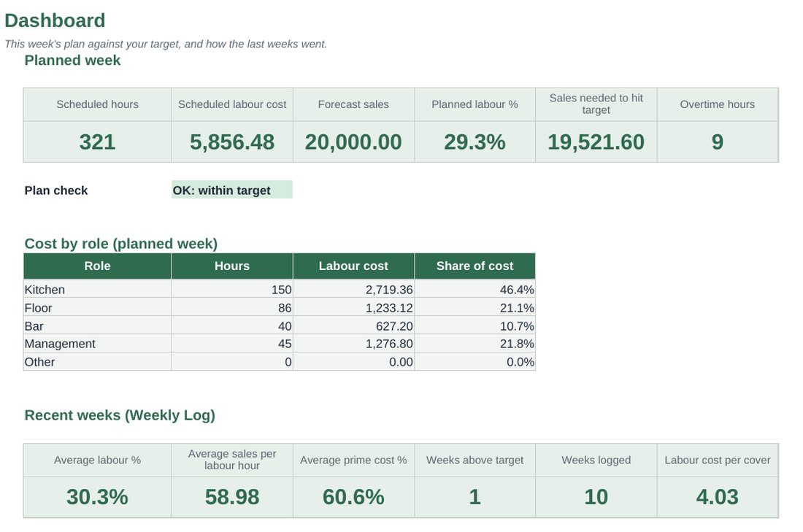
Task: Select the Bar row label
Action: pyautogui.click(x=34, y=326)
